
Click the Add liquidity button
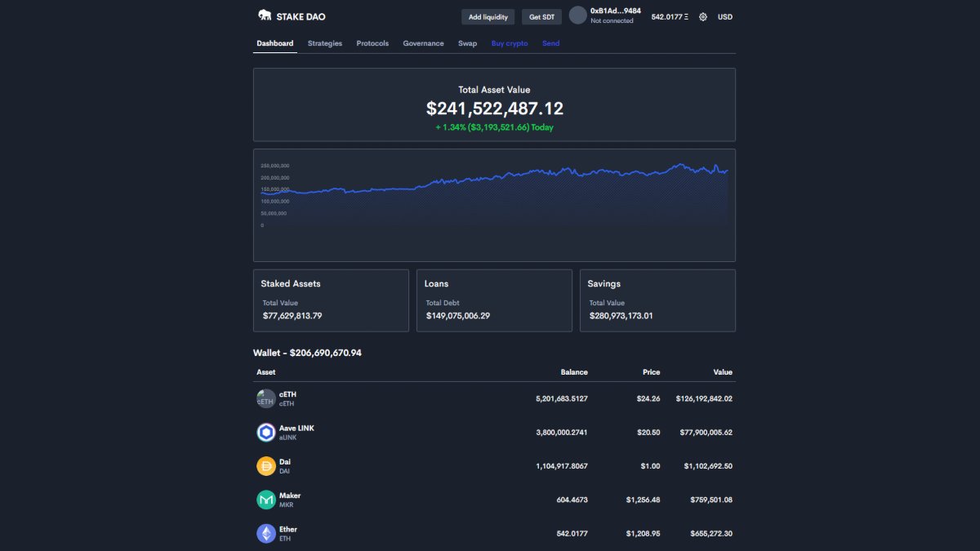click(488, 16)
